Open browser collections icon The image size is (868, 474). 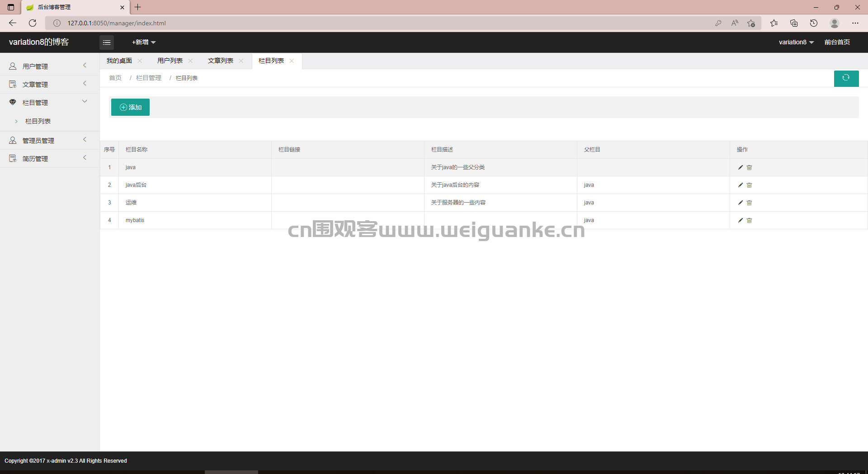click(794, 23)
